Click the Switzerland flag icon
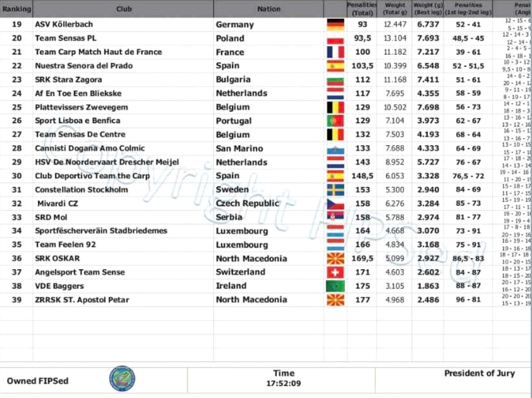This screenshot has height=398, width=532. coord(335,272)
